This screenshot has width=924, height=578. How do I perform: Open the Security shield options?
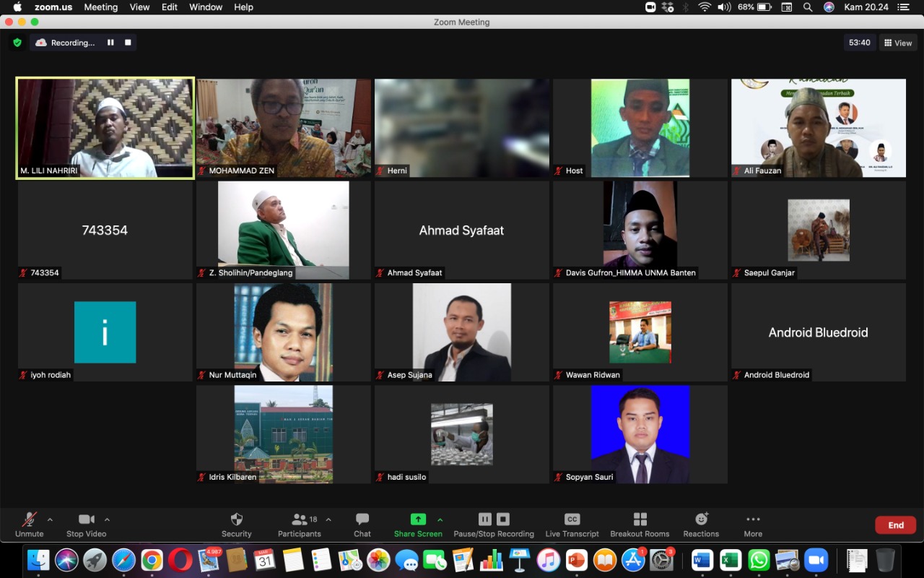click(236, 525)
